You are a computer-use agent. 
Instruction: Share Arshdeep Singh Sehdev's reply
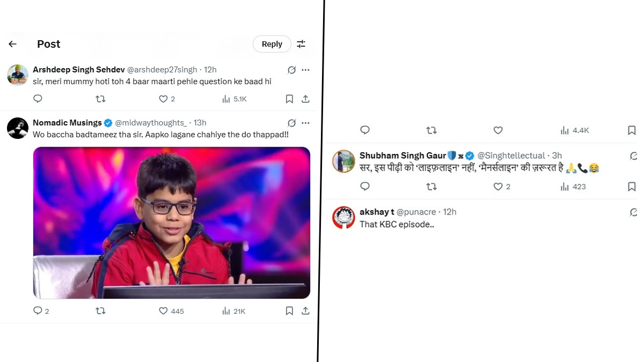(305, 99)
